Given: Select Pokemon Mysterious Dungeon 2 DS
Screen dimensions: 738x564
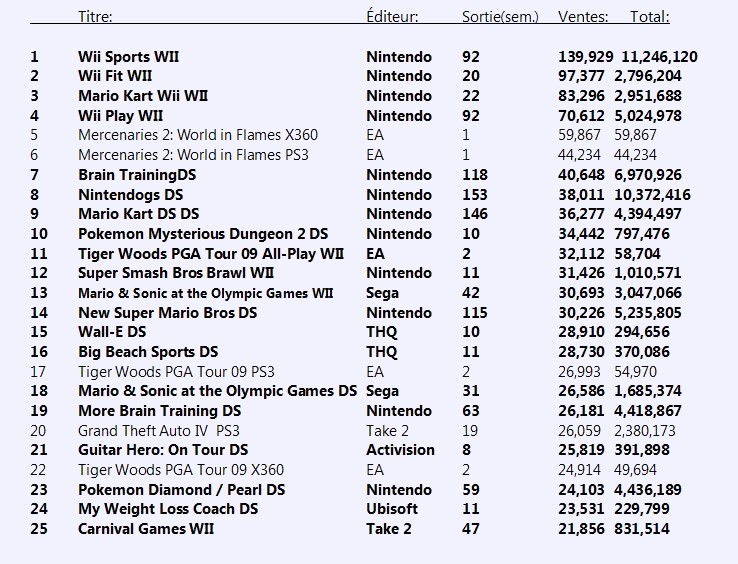Looking at the screenshot, I should click(203, 234).
